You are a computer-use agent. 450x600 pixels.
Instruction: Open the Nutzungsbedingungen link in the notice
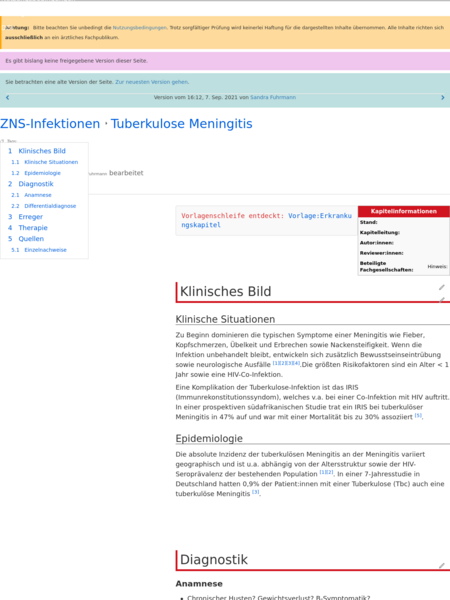coord(140,28)
